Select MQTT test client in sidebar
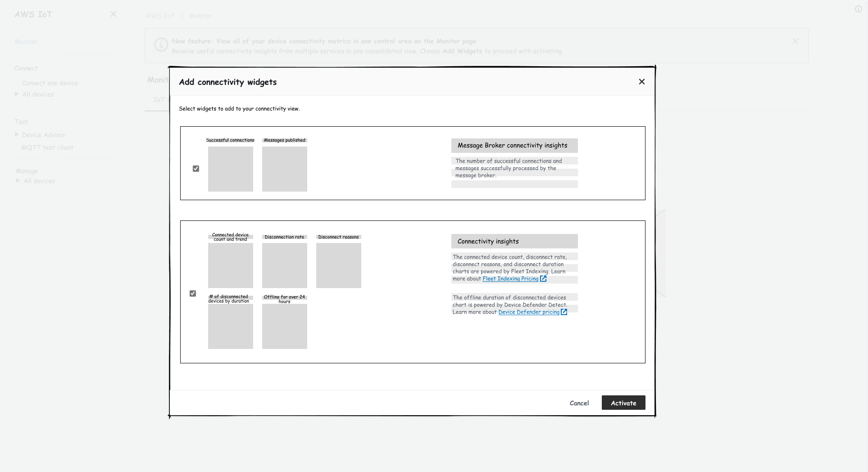This screenshot has height=472, width=868. tap(47, 148)
